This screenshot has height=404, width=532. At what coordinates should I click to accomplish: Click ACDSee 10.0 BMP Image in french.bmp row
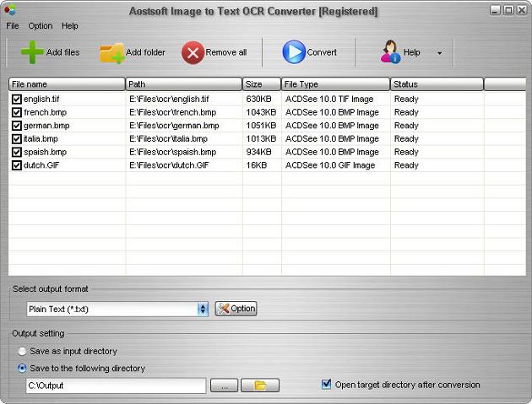(332, 112)
